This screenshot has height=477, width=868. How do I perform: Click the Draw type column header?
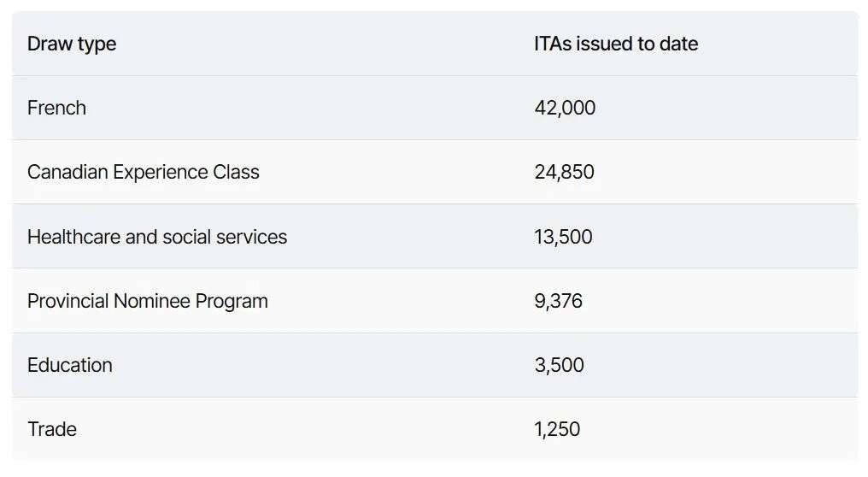pos(72,44)
